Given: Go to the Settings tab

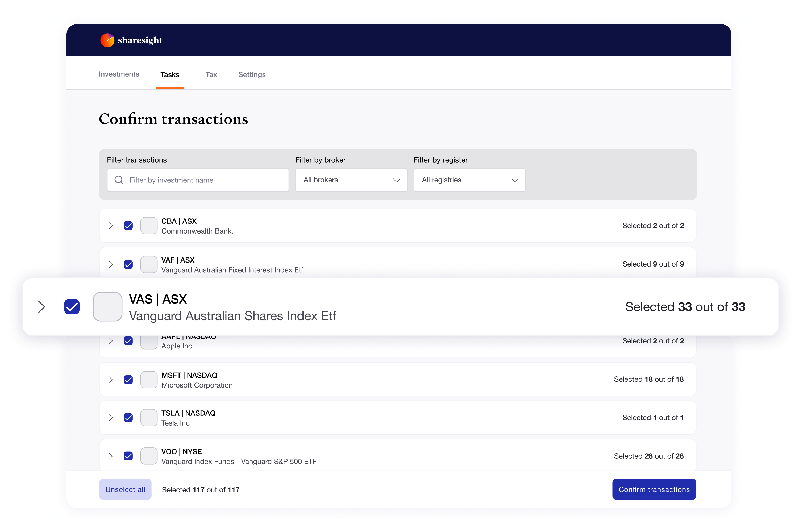Looking at the screenshot, I should (252, 75).
